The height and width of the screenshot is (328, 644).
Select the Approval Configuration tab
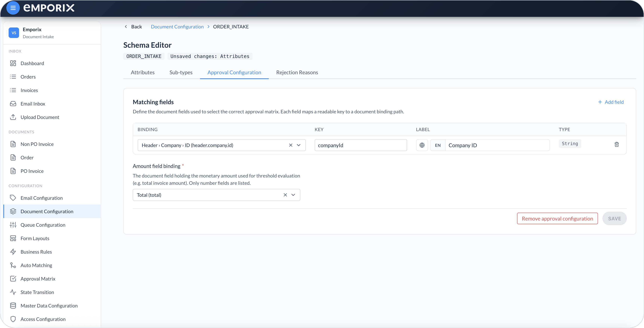coord(234,72)
